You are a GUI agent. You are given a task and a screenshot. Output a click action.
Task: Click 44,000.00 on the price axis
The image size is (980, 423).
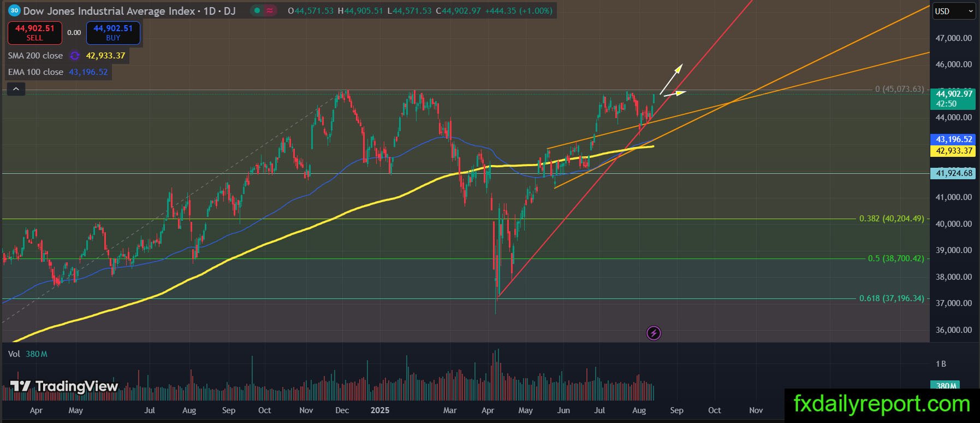pos(954,117)
